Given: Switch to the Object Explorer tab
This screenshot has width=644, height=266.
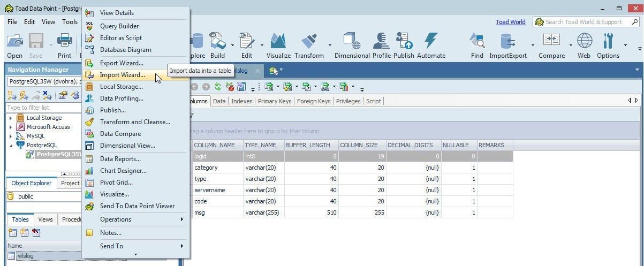Looking at the screenshot, I should (x=32, y=183).
